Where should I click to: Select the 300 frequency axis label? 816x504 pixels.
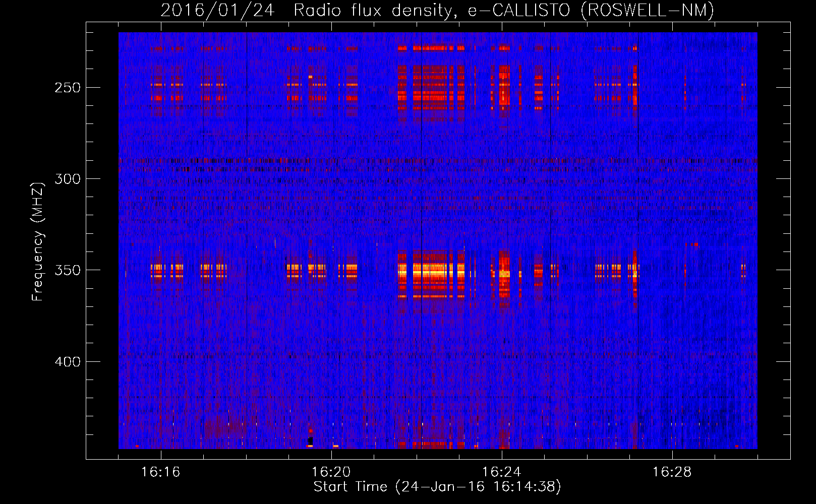68,179
